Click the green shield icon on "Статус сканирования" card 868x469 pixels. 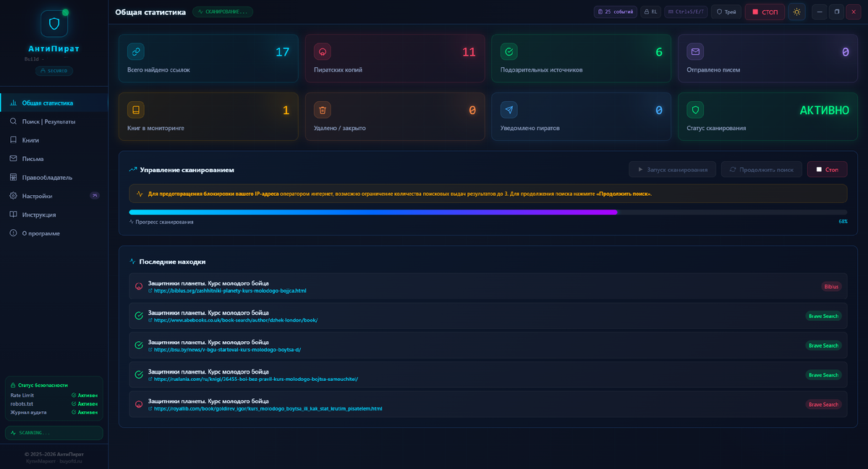click(x=695, y=110)
